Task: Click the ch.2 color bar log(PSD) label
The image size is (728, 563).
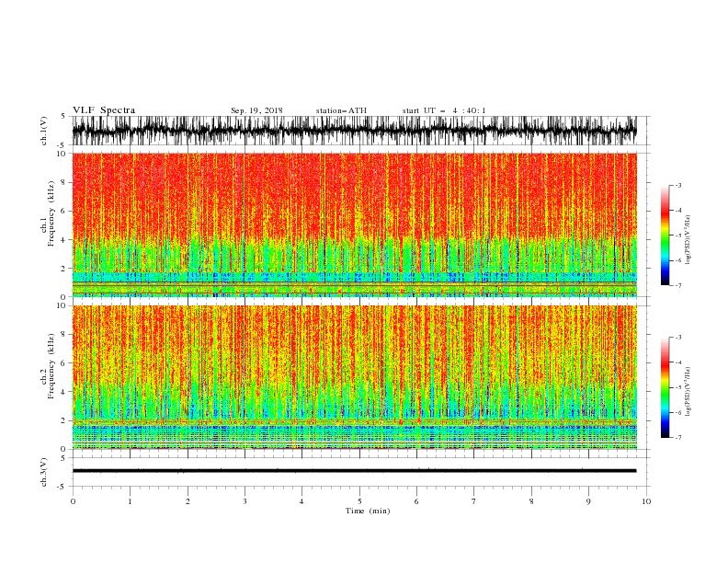Action: pyautogui.click(x=688, y=391)
